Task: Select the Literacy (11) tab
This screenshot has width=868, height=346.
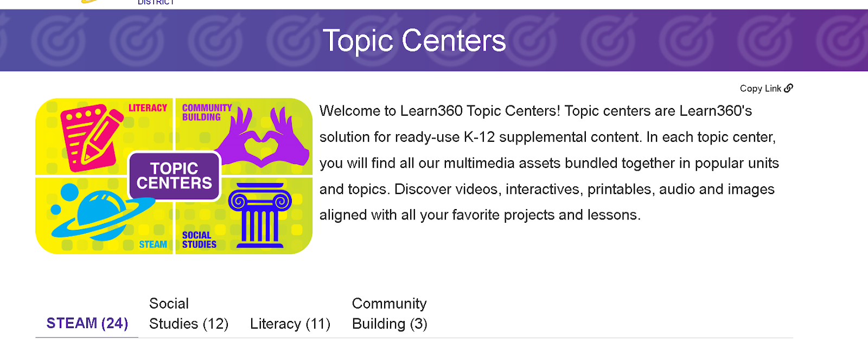Action: (290, 324)
